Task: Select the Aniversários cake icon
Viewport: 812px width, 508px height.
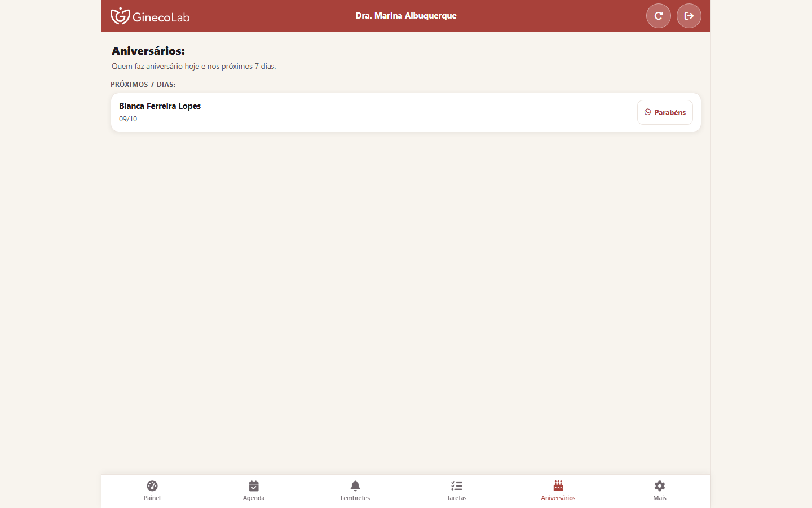Action: tap(558, 485)
